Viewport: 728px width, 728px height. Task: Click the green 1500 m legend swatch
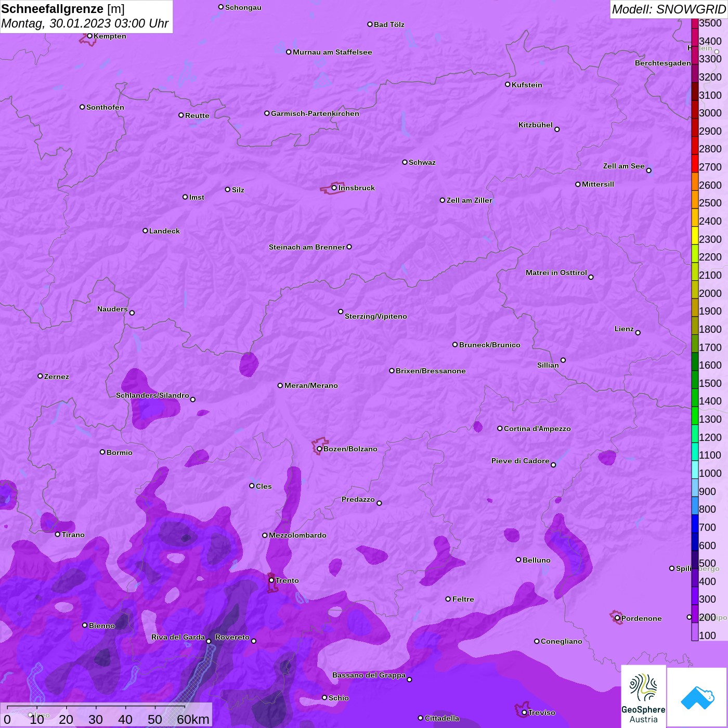[x=695, y=379]
